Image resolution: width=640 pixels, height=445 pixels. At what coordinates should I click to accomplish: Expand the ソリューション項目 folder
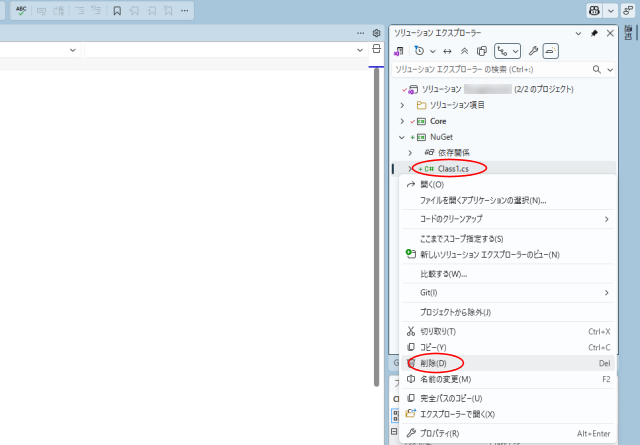pos(402,105)
